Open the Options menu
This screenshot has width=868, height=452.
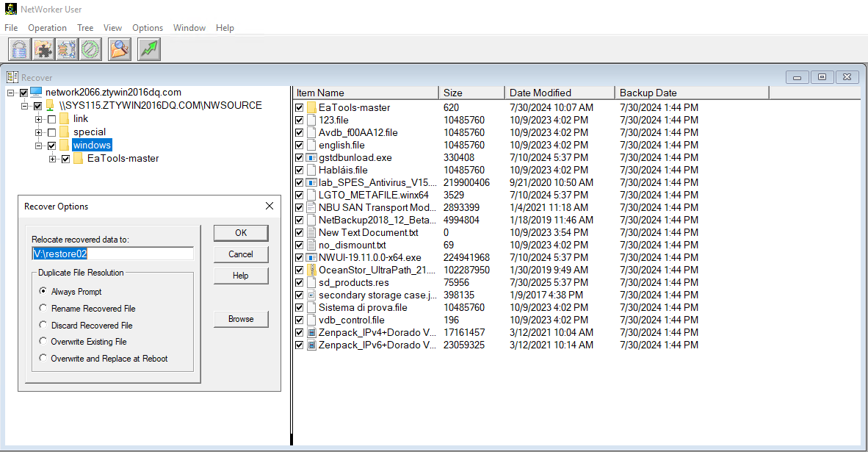click(148, 28)
